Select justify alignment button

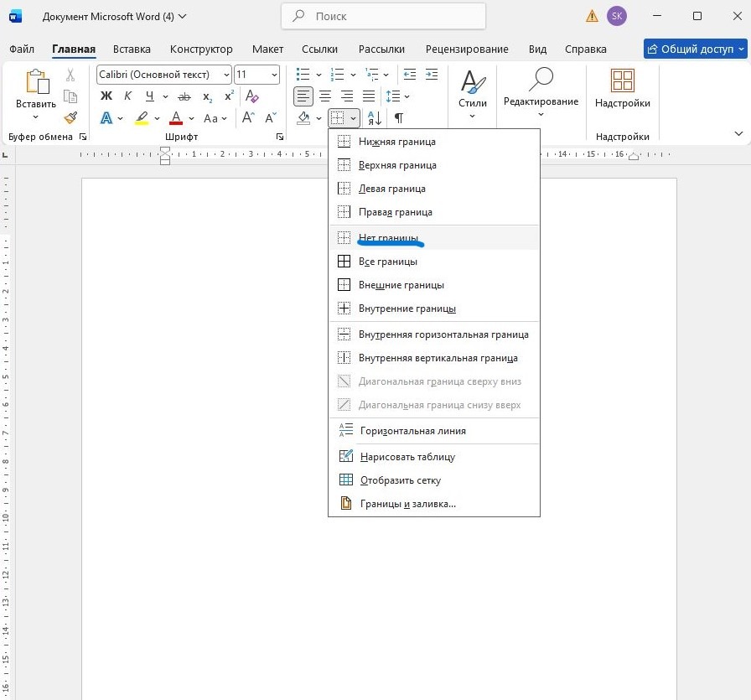point(369,96)
